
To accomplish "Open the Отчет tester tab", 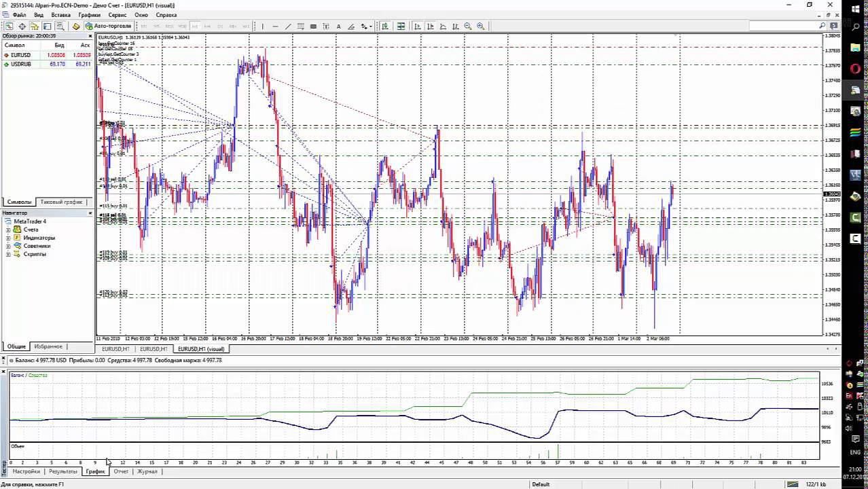I will coord(121,471).
